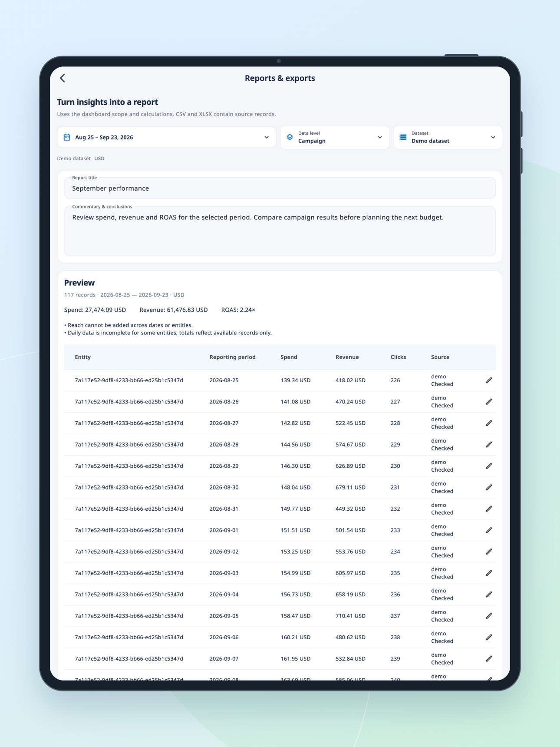Image resolution: width=560 pixels, height=747 pixels.
Task: Edit the 2026-08-26 record pencil icon
Action: tap(489, 402)
